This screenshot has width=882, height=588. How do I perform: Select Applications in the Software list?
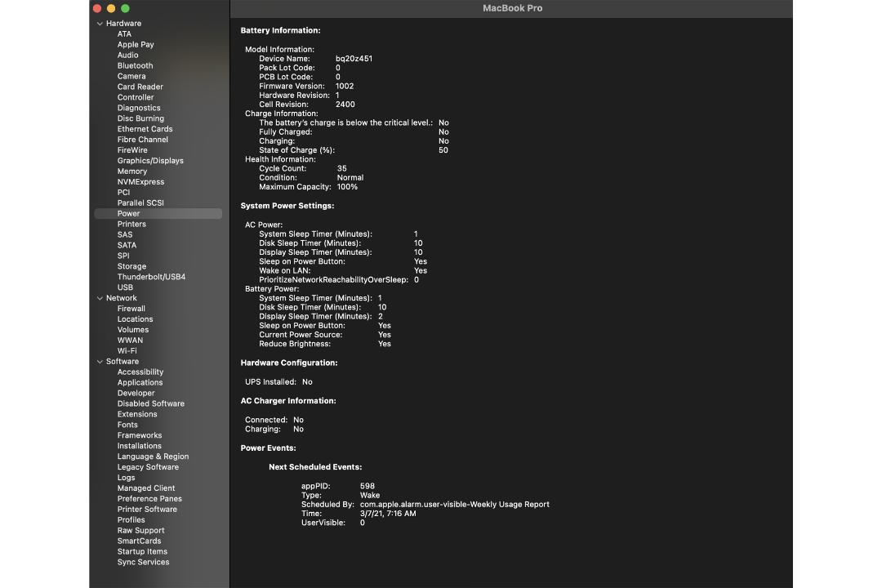tap(140, 383)
